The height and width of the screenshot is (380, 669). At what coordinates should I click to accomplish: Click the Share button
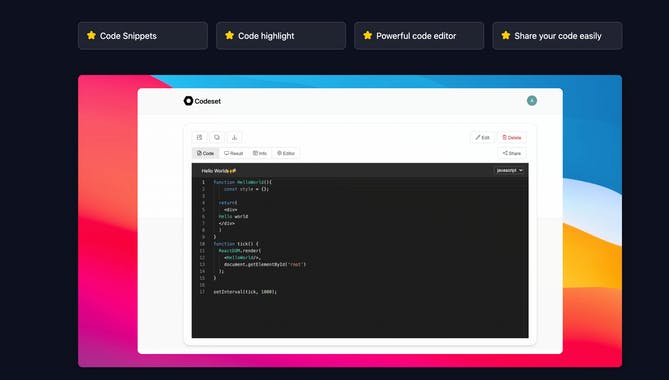point(512,153)
